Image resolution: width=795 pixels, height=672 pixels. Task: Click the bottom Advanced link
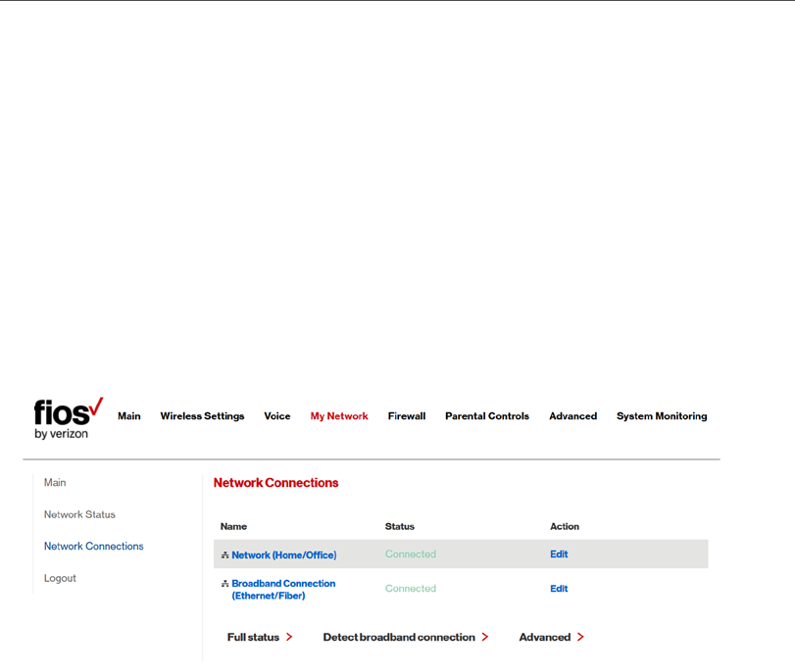coord(544,637)
